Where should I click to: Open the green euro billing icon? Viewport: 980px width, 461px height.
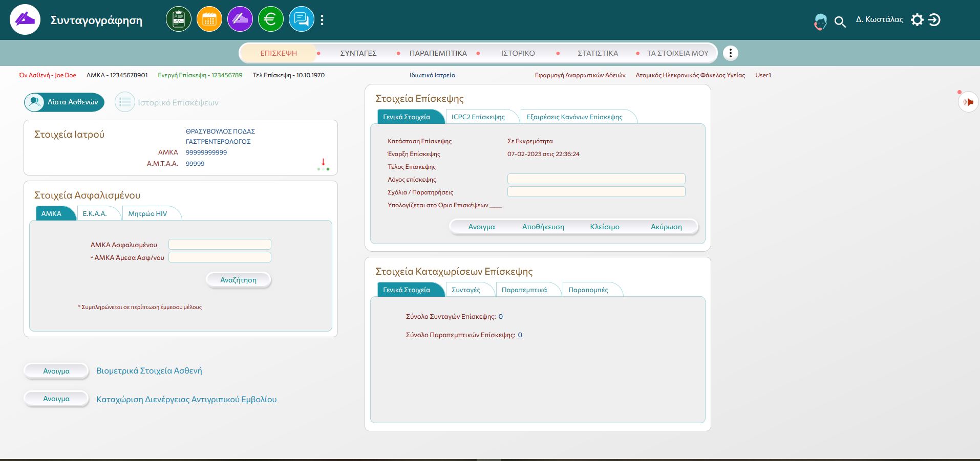[x=271, y=19]
